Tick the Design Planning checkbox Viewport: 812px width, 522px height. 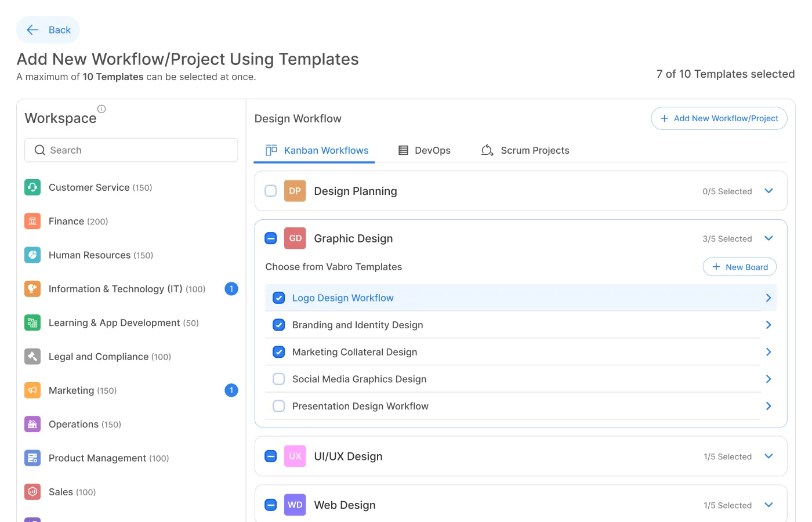point(271,191)
